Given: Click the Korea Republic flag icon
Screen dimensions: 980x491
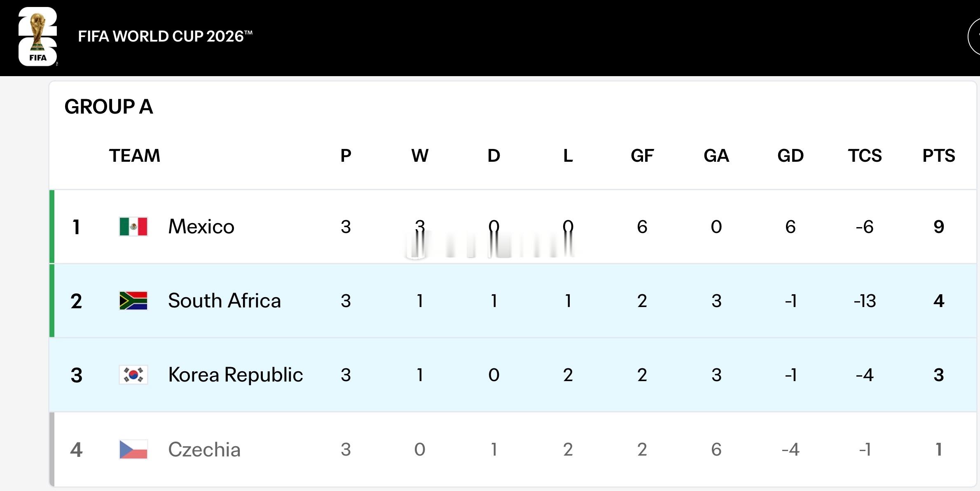Looking at the screenshot, I should point(133,375).
